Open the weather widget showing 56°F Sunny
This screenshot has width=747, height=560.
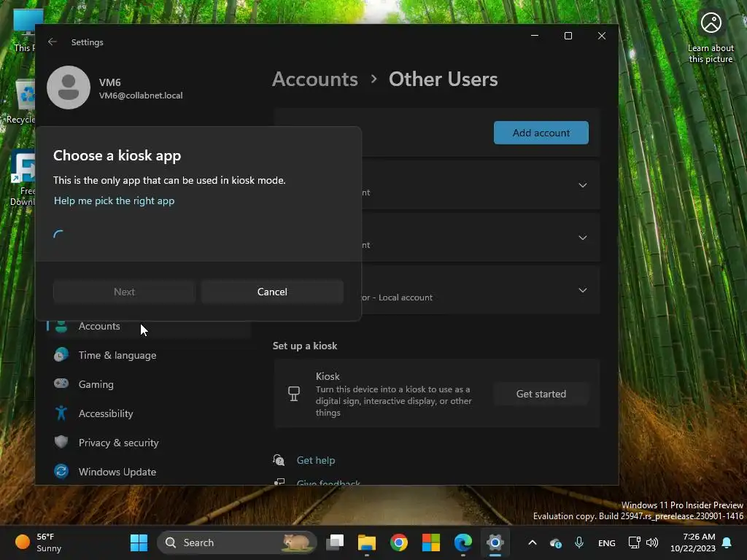pos(39,542)
